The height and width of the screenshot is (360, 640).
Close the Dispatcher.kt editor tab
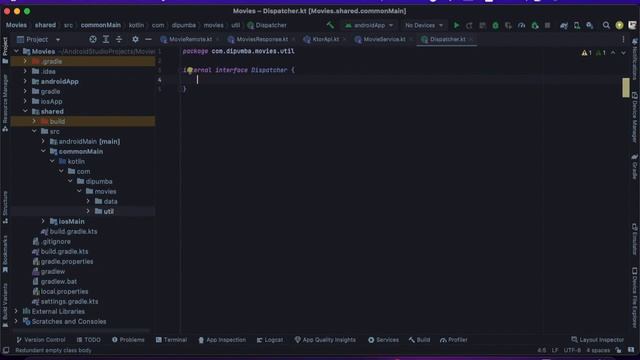click(x=471, y=40)
